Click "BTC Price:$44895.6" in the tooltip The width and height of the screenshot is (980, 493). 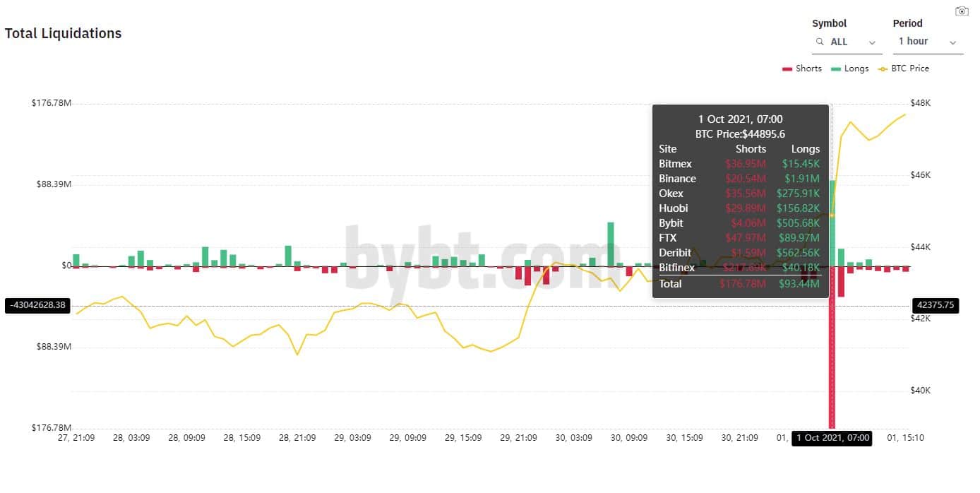(x=740, y=134)
